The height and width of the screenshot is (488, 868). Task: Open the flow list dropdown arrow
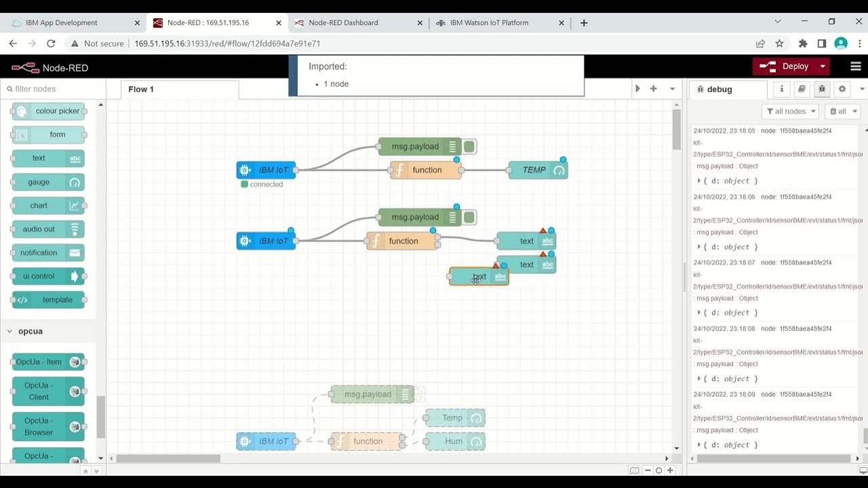tap(672, 89)
